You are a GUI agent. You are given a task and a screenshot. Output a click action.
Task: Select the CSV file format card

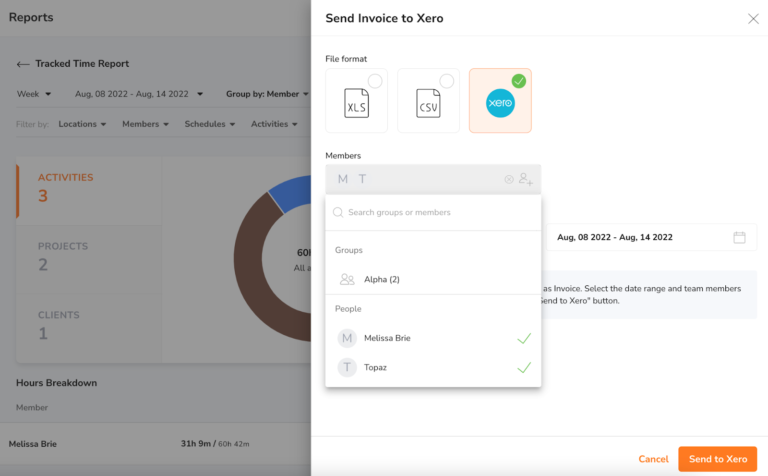(x=428, y=100)
